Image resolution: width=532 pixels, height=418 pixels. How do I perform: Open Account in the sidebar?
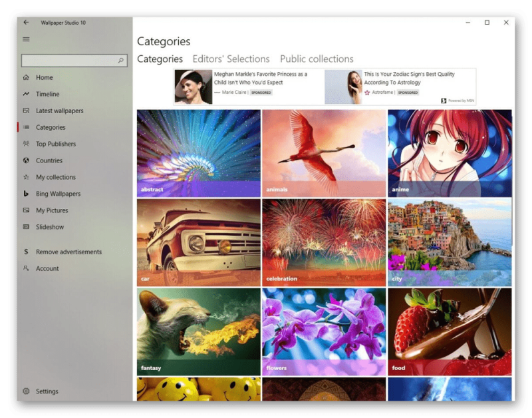[x=74, y=269]
